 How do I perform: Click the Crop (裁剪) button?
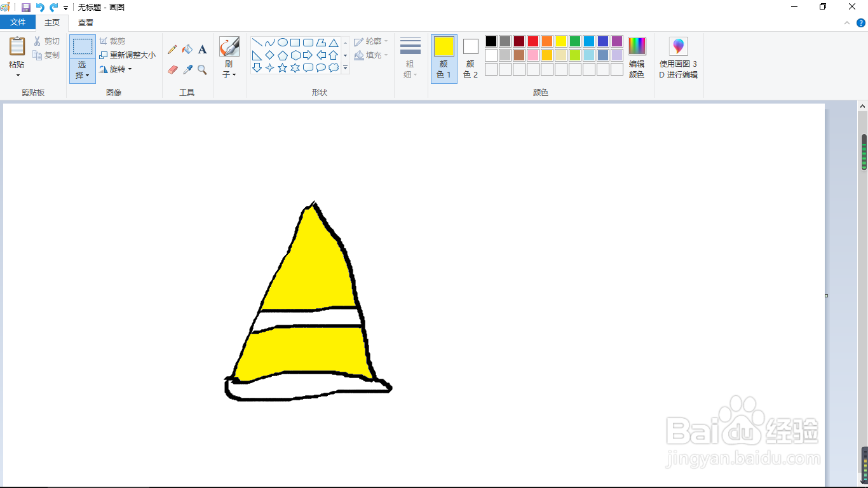coord(112,41)
